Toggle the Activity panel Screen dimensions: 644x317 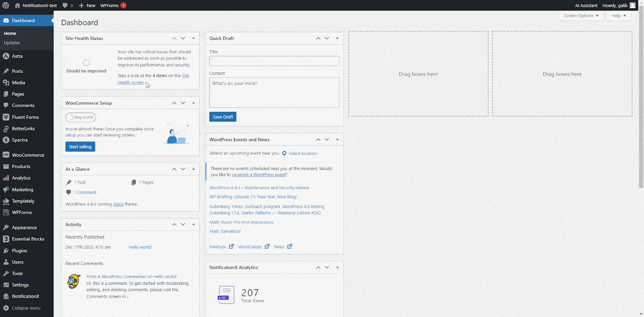point(194,224)
